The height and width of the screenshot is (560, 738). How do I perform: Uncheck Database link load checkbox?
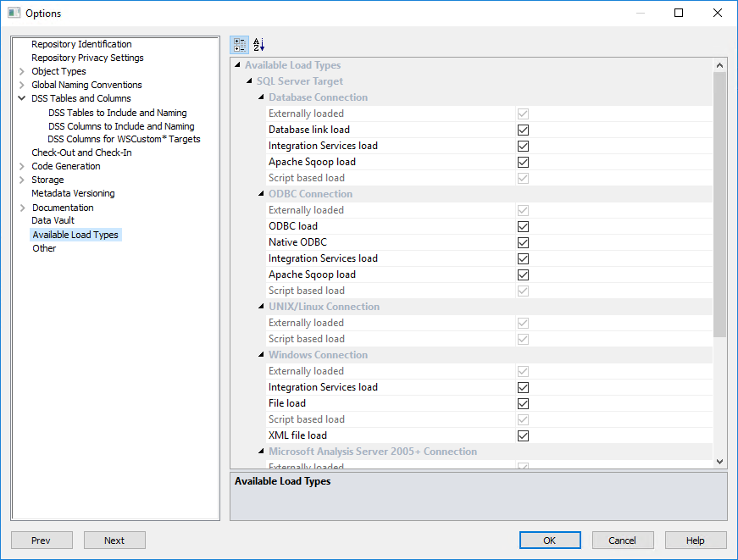coord(523,130)
